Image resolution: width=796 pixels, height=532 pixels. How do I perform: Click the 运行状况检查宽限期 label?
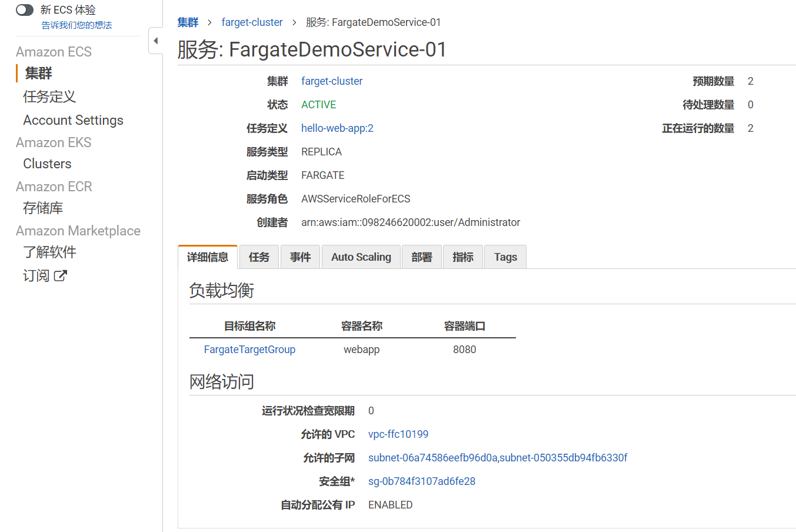pyautogui.click(x=308, y=411)
